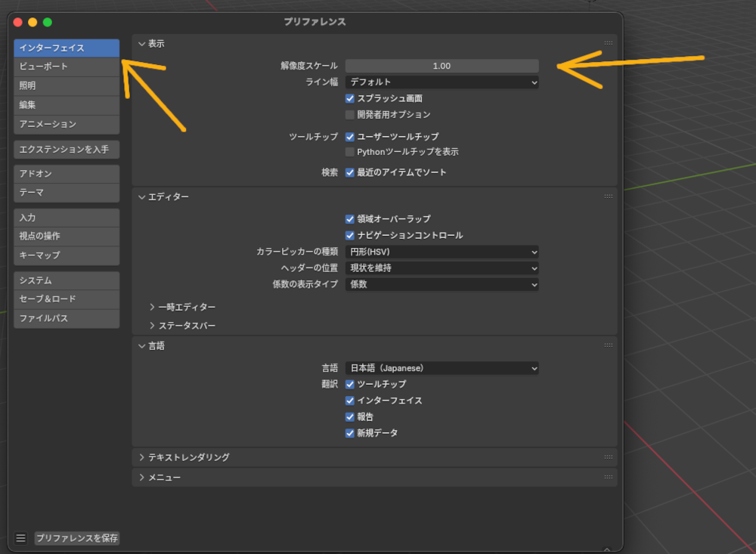Screen dimensions: 756x554
Task: Click the drag grip on テキストレンダリング panel header
Action: tap(608, 457)
